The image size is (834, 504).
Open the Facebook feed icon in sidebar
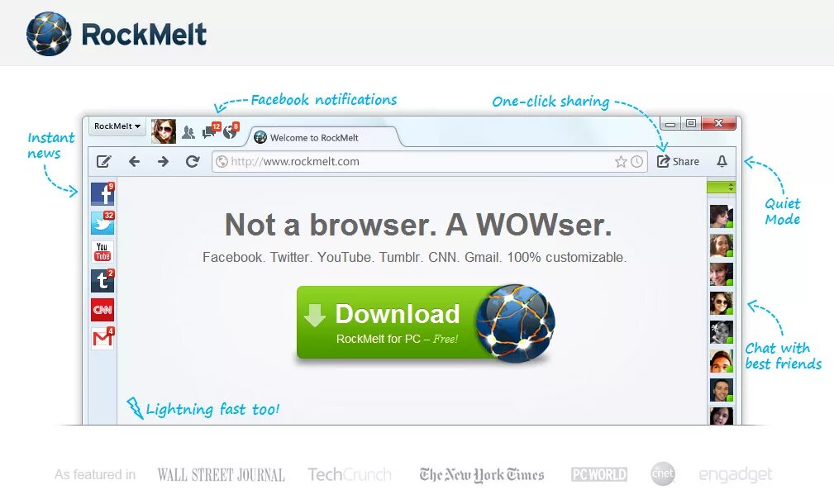102,194
